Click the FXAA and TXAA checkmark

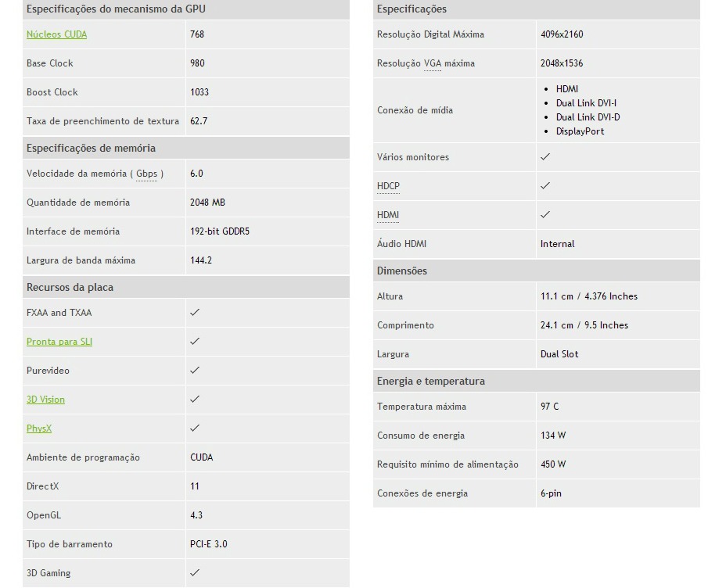195,313
